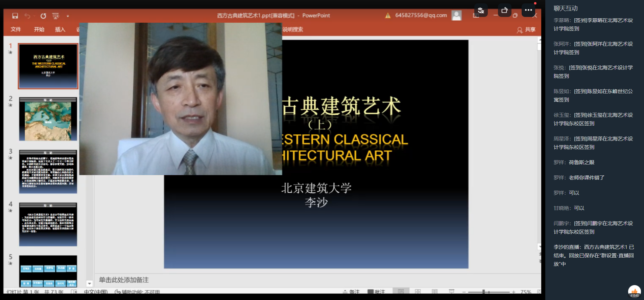Click the Save icon in quick access toolbar
This screenshot has height=300, width=644.
15,16
